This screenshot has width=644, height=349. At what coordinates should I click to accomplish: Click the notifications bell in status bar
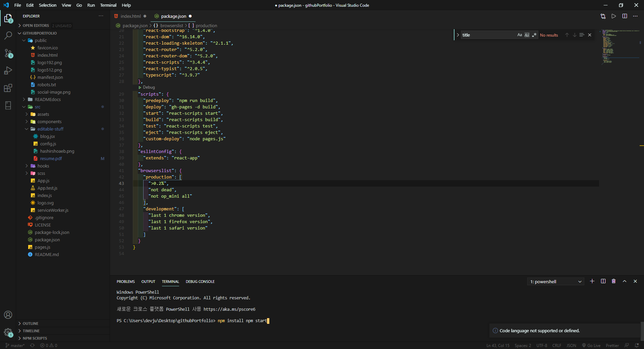tap(637, 345)
